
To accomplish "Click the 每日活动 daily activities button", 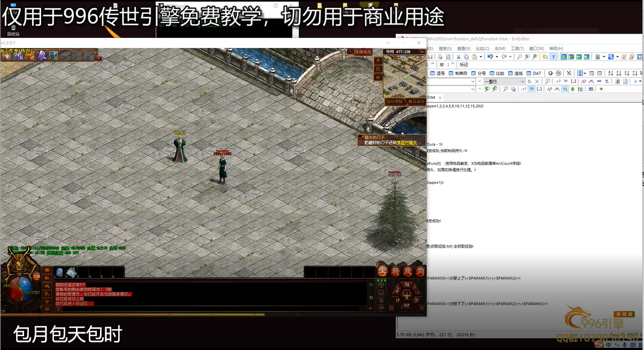I will [x=417, y=102].
